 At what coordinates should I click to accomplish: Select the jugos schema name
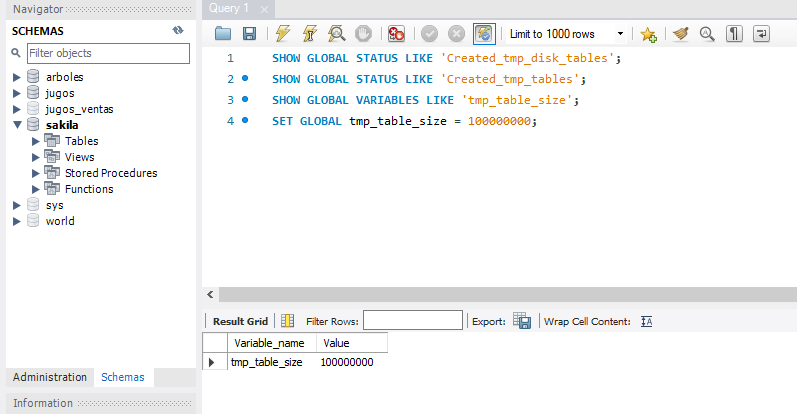pos(60,93)
